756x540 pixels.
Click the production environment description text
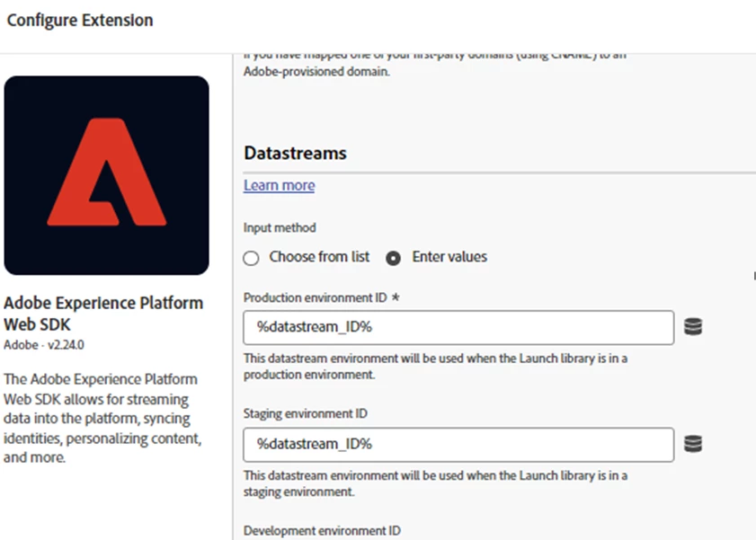coord(435,367)
